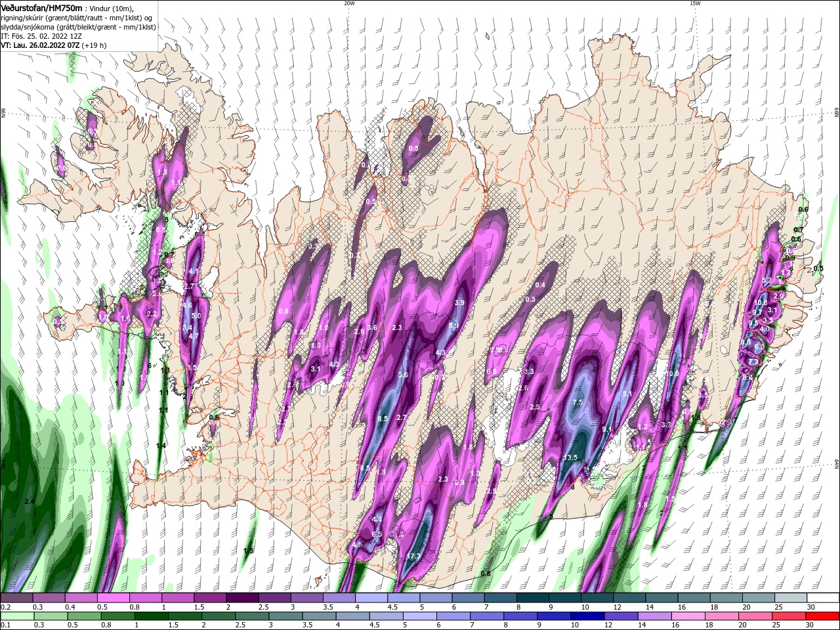Select the magenta 0.5–0.8 swatch on the snow scale
840x630 pixels.
[113, 598]
